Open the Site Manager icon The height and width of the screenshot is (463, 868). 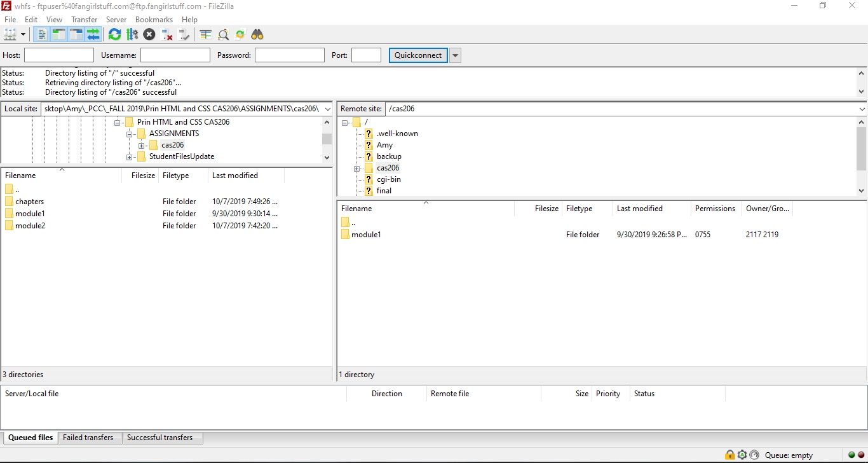pos(10,34)
